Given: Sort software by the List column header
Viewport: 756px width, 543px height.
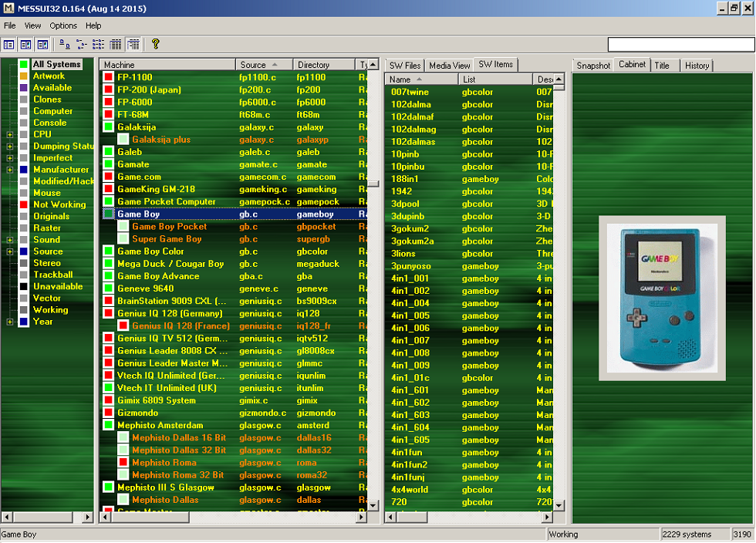Looking at the screenshot, I should click(x=495, y=79).
